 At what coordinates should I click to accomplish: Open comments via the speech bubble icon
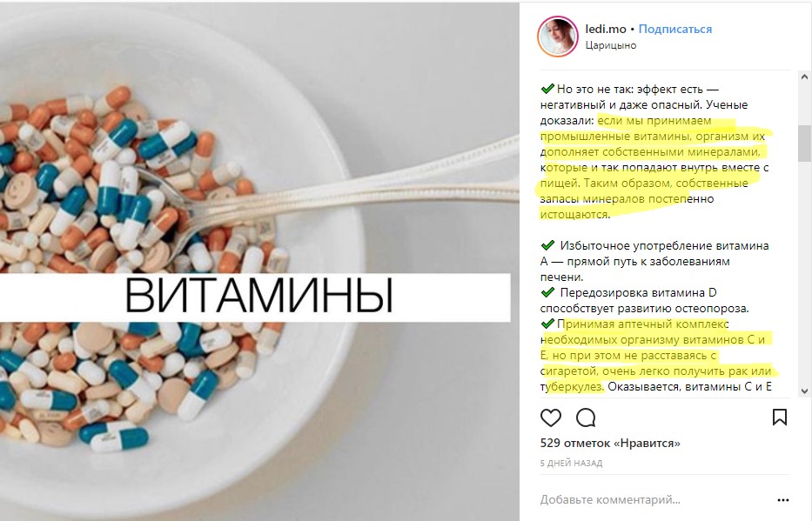tap(586, 417)
